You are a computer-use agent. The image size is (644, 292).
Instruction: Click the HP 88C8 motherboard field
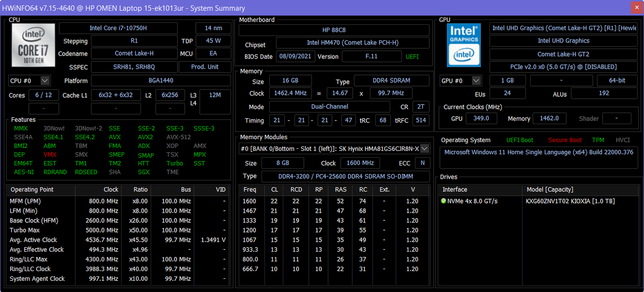(x=334, y=30)
